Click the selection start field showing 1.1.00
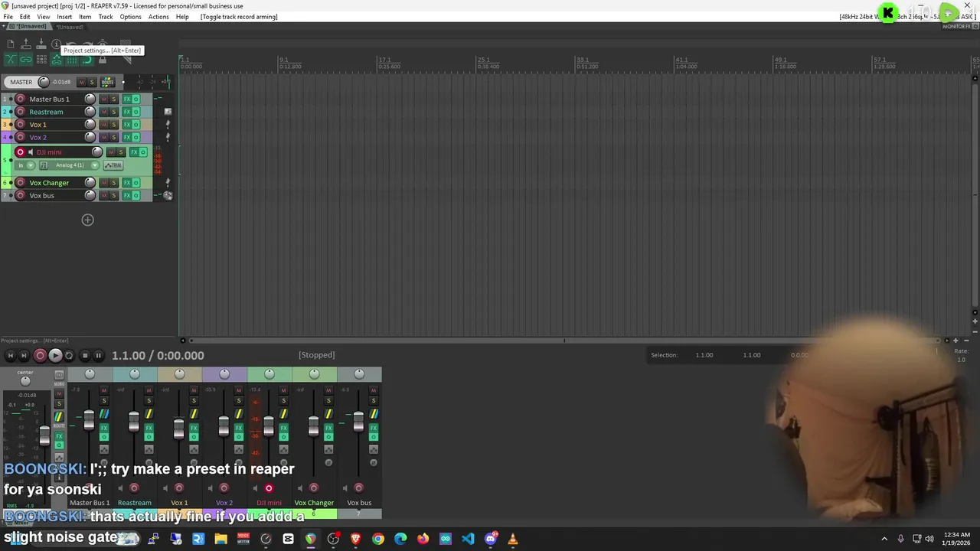This screenshot has width=980, height=551. click(x=704, y=355)
